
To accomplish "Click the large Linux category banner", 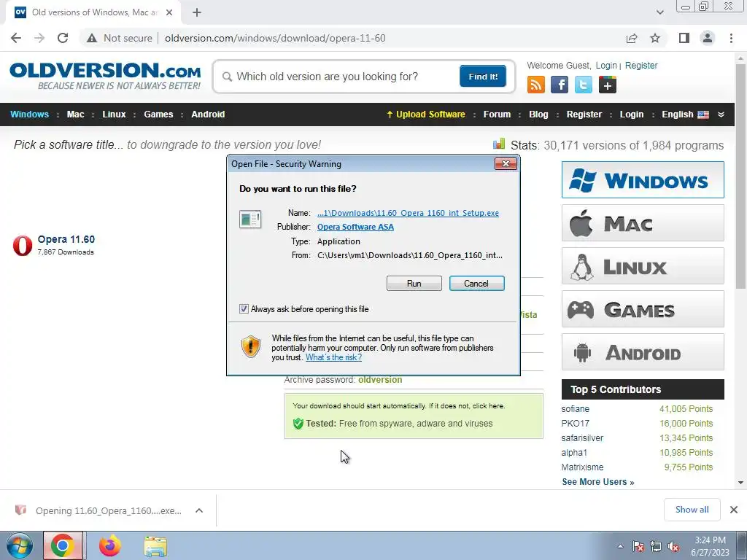I will click(643, 265).
